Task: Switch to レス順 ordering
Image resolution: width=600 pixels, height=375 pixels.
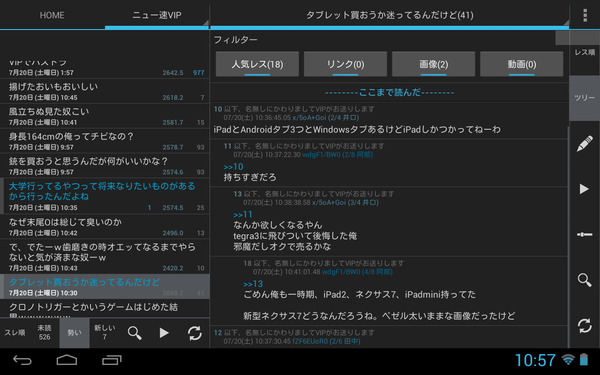Action: click(x=584, y=52)
